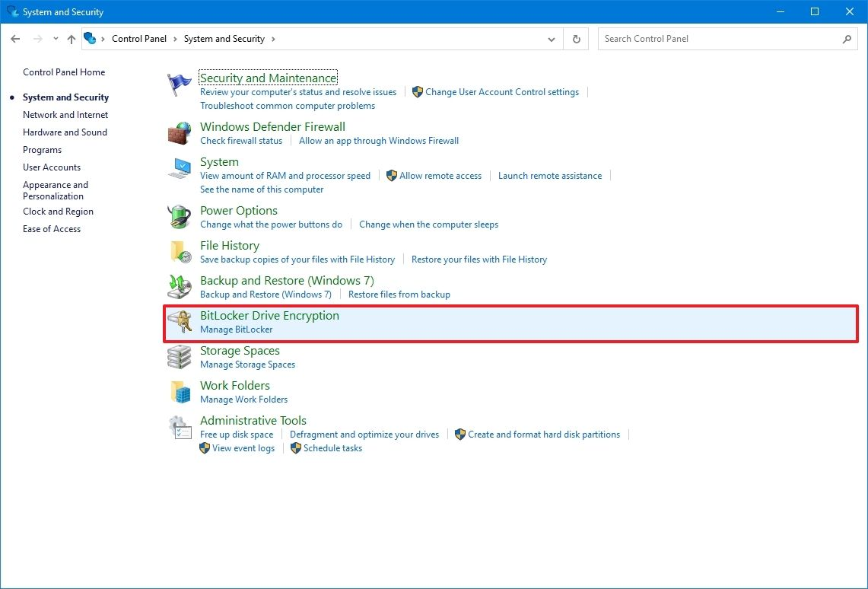
Task: Open Clock and Region category
Action: tap(58, 212)
